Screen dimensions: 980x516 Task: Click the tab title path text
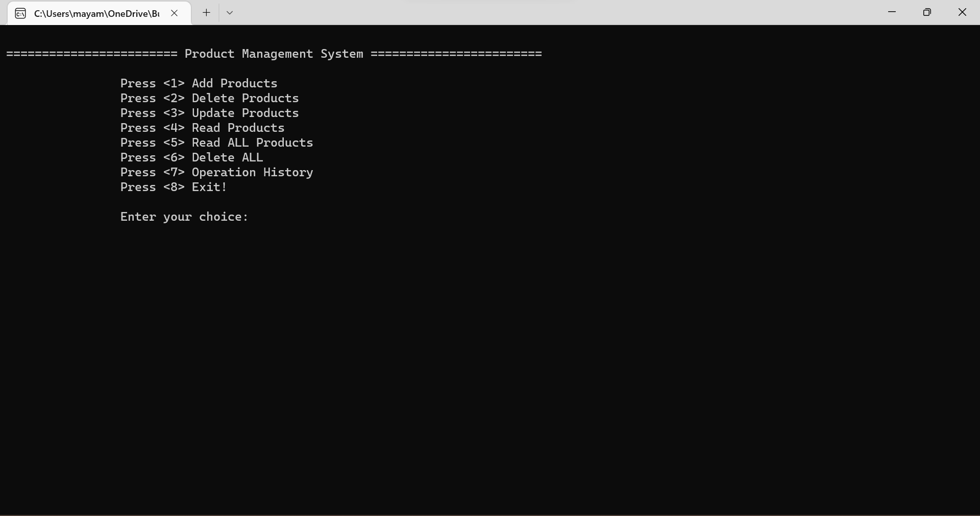pos(97,14)
